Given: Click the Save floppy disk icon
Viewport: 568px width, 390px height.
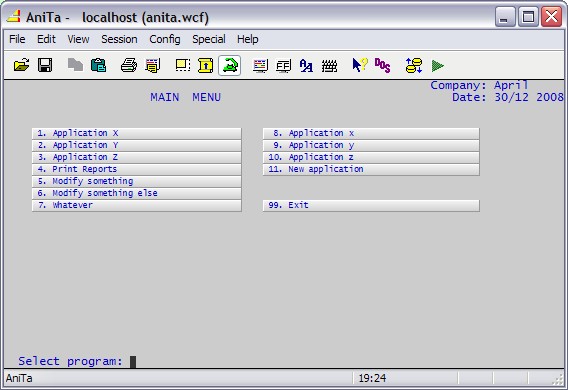Looking at the screenshot, I should click(x=45, y=66).
